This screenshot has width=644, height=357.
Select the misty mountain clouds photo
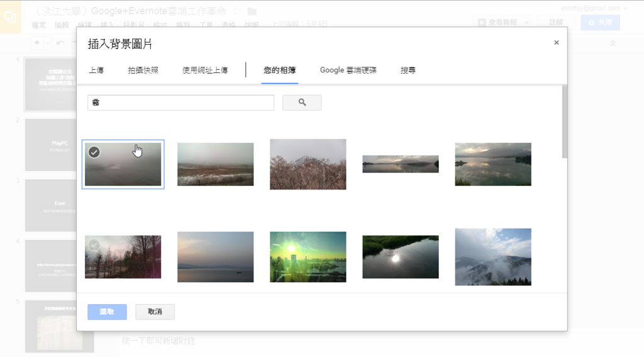[x=493, y=257]
